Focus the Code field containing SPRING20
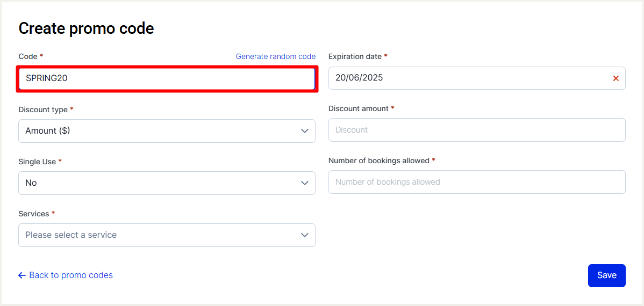 (167, 78)
